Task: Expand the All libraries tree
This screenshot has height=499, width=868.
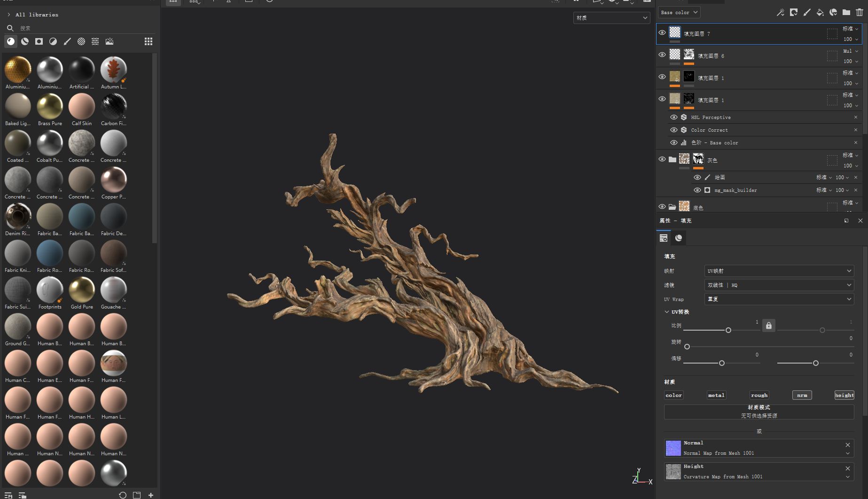Action: click(8, 15)
